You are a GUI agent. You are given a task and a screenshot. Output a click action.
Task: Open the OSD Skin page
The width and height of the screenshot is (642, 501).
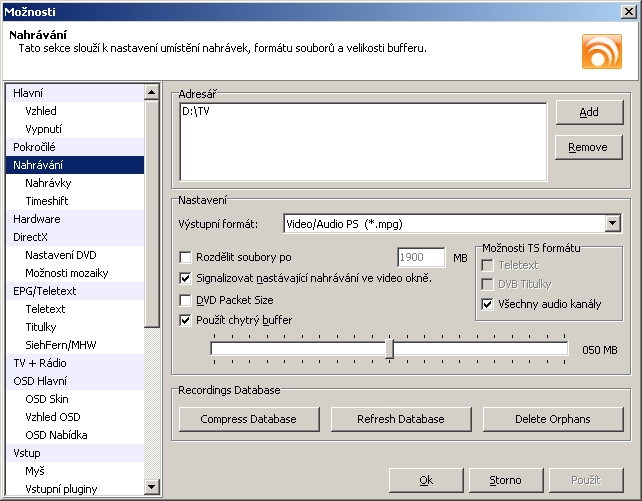coord(75,399)
